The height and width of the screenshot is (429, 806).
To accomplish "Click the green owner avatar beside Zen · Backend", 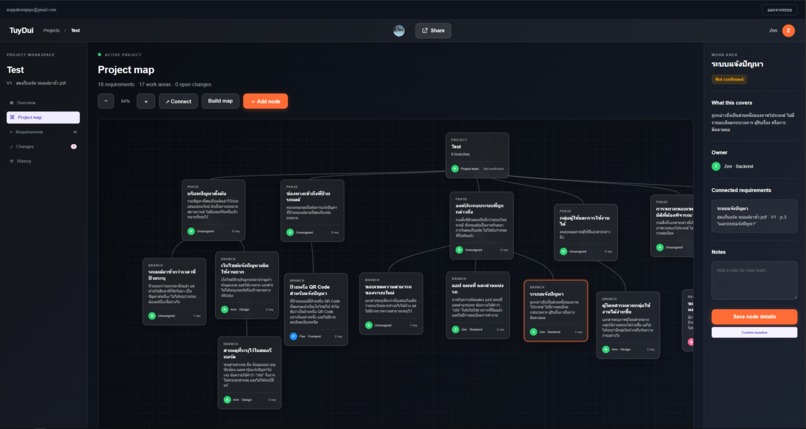I will point(716,166).
